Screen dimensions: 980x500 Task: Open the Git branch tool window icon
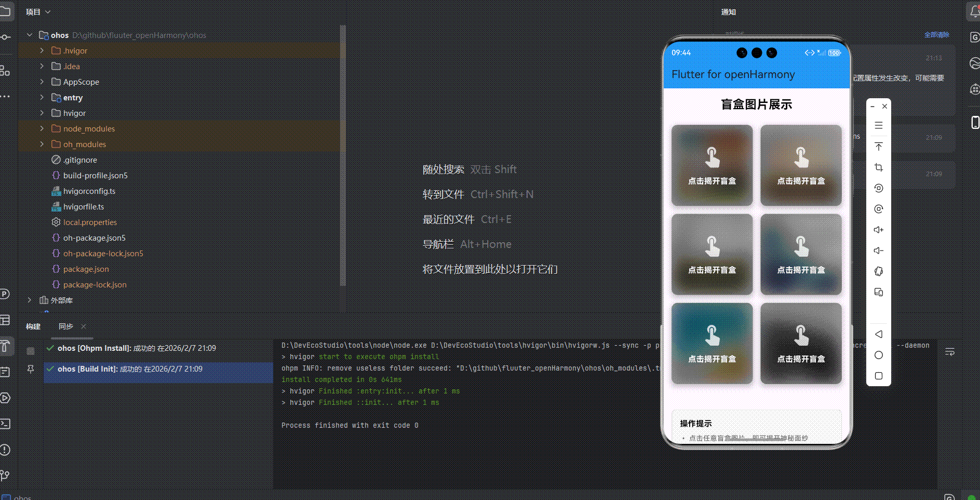pyautogui.click(x=5, y=476)
